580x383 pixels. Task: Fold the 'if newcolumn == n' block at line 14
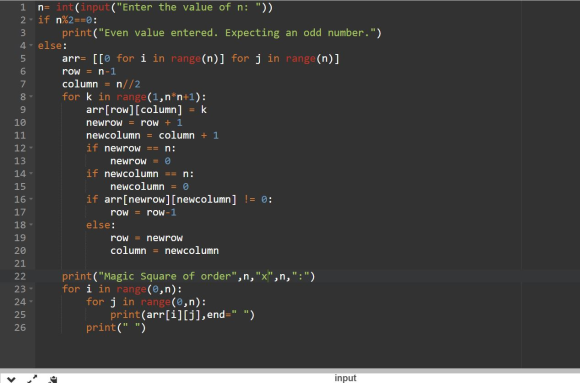pyautogui.click(x=31, y=174)
